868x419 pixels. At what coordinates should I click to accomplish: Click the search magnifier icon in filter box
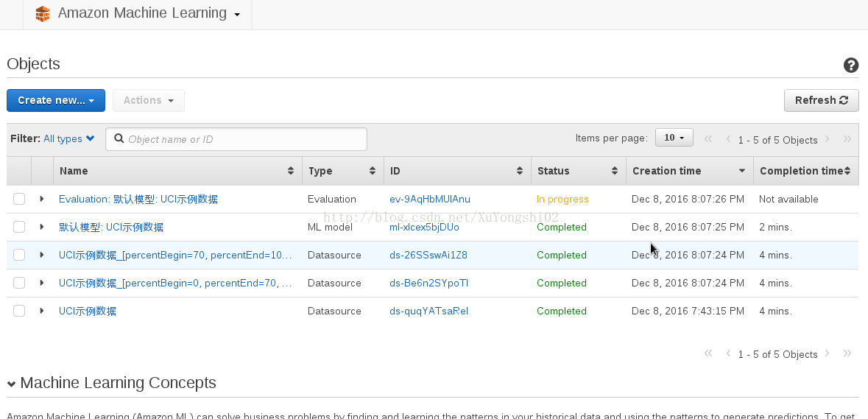tap(119, 138)
